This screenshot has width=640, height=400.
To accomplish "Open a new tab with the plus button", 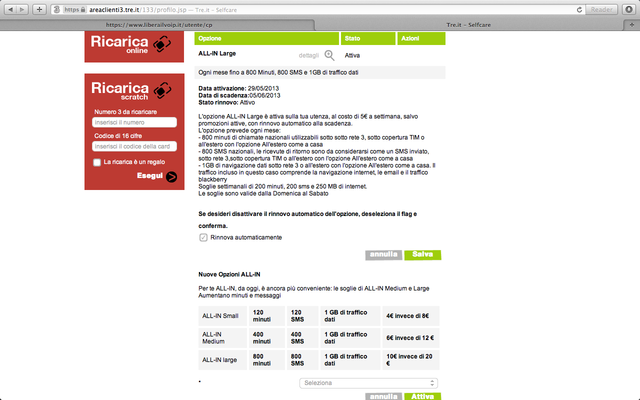I will [632, 25].
